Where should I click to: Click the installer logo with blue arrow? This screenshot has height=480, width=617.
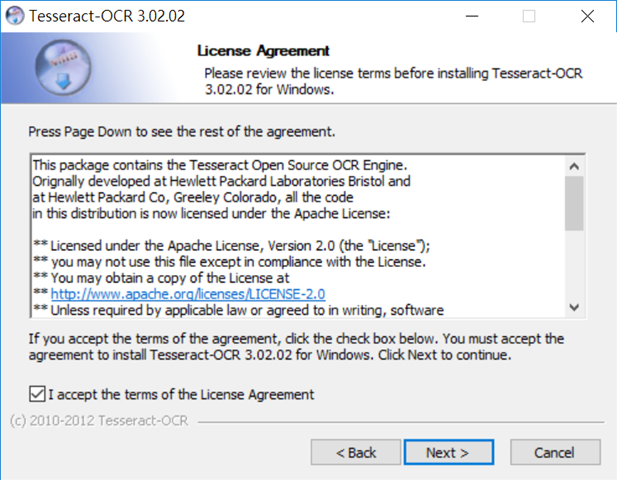63,68
